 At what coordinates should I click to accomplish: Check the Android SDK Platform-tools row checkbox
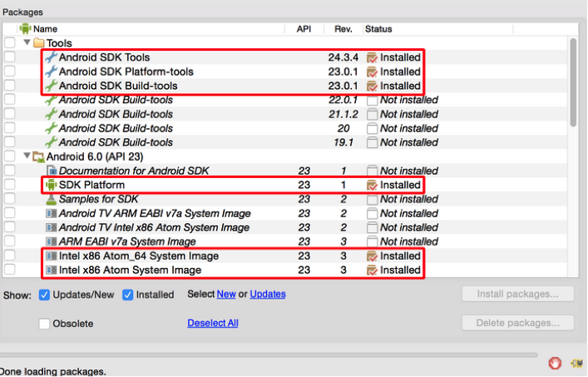(10, 72)
